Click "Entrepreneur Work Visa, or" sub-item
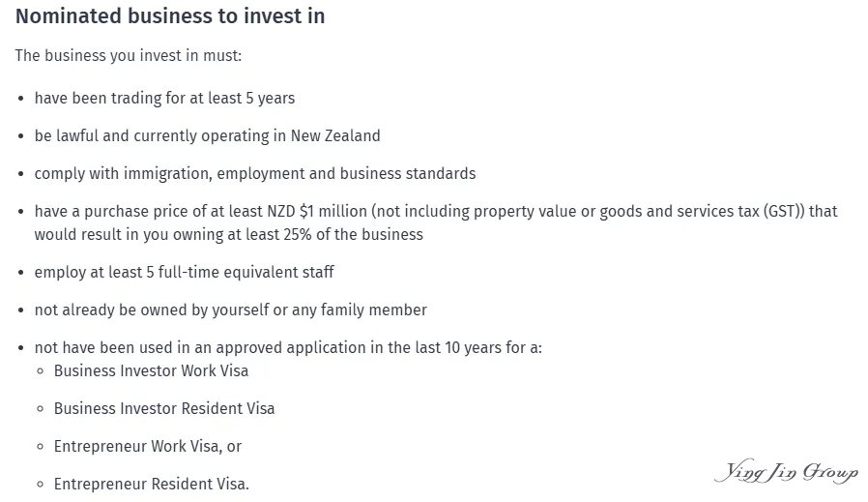Screen dimensions: 868x502 click(148, 446)
